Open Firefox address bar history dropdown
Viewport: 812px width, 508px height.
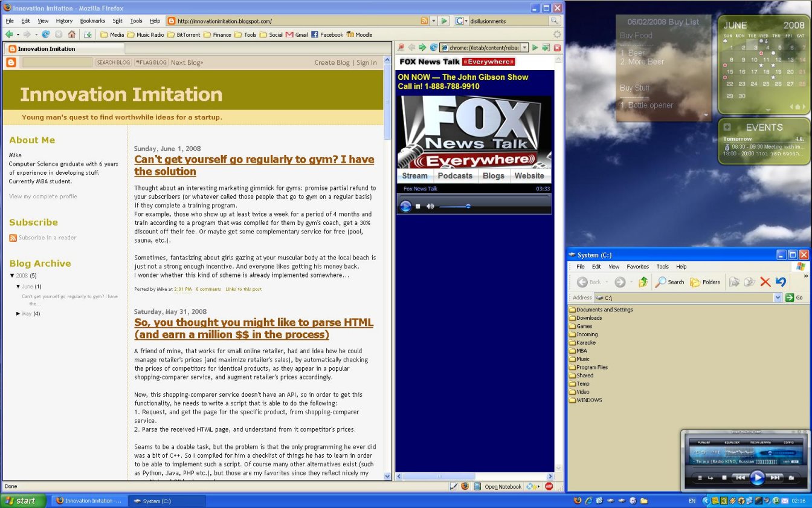[x=433, y=21]
